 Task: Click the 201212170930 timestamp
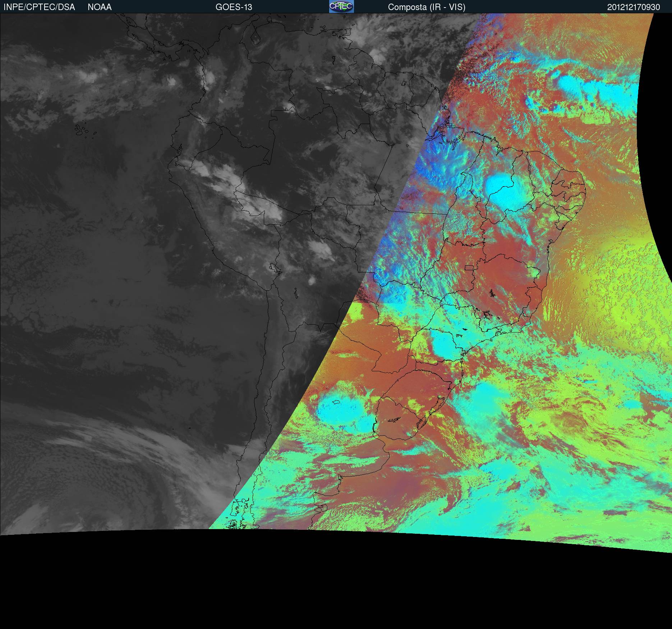(x=634, y=7)
